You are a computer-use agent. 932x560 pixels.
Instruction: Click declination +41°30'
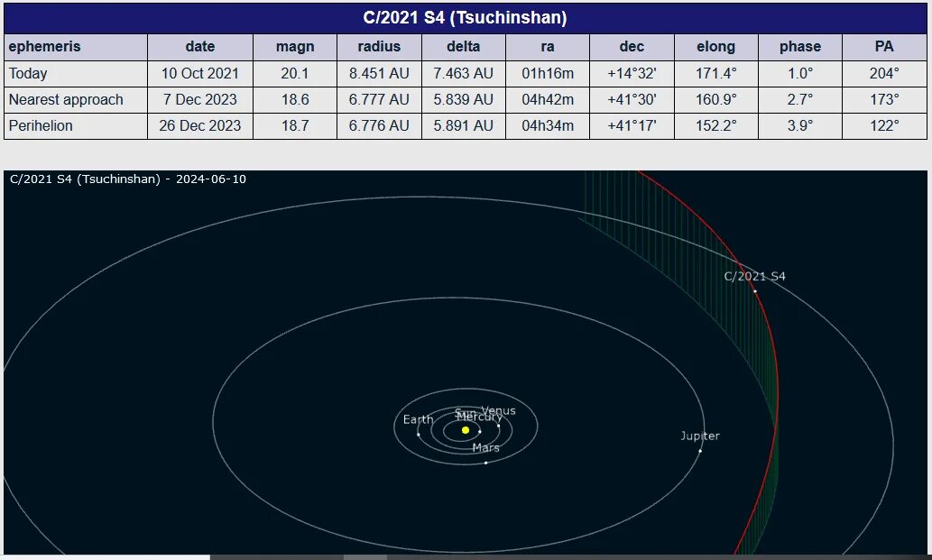[x=632, y=99]
